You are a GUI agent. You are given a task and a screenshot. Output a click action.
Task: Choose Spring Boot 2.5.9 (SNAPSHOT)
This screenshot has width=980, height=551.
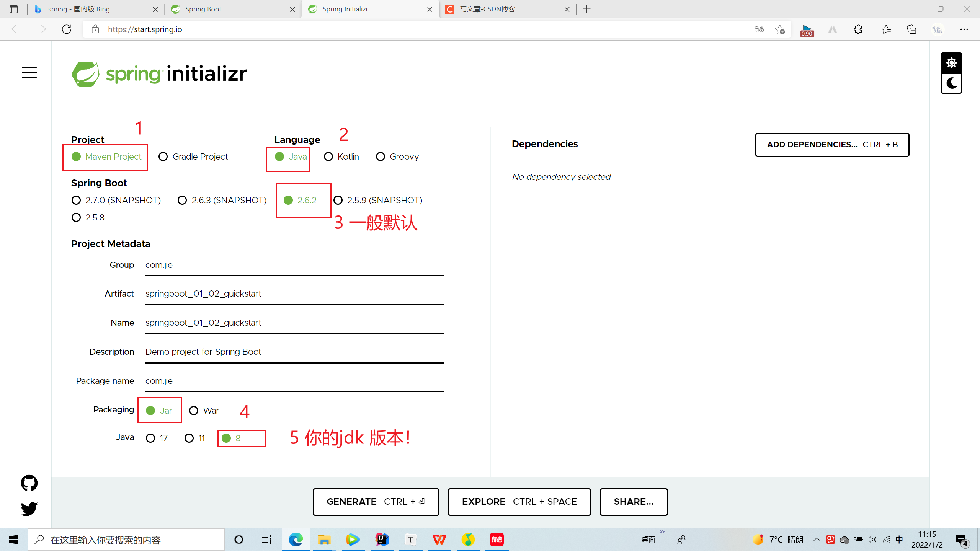point(378,200)
